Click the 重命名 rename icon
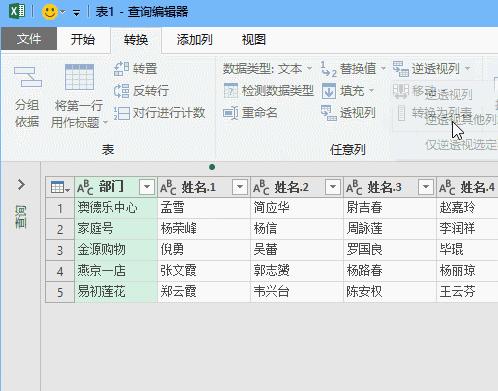The width and height of the screenshot is (498, 391). click(231, 113)
